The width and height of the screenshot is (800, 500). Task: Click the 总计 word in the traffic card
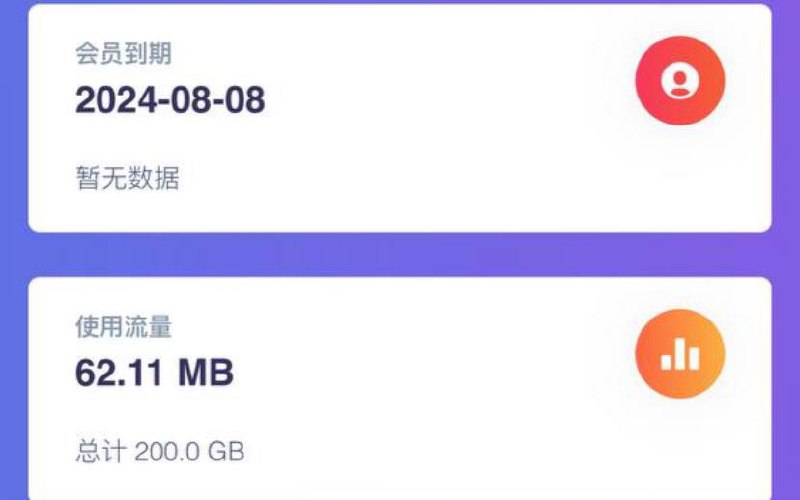pos(101,451)
